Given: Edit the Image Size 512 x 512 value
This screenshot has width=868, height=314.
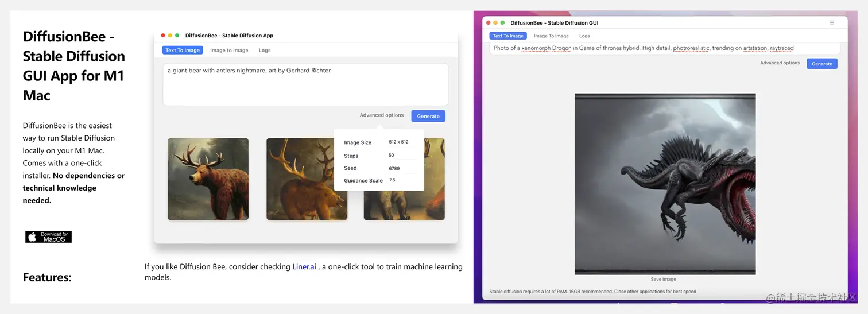Looking at the screenshot, I should click(x=398, y=142).
